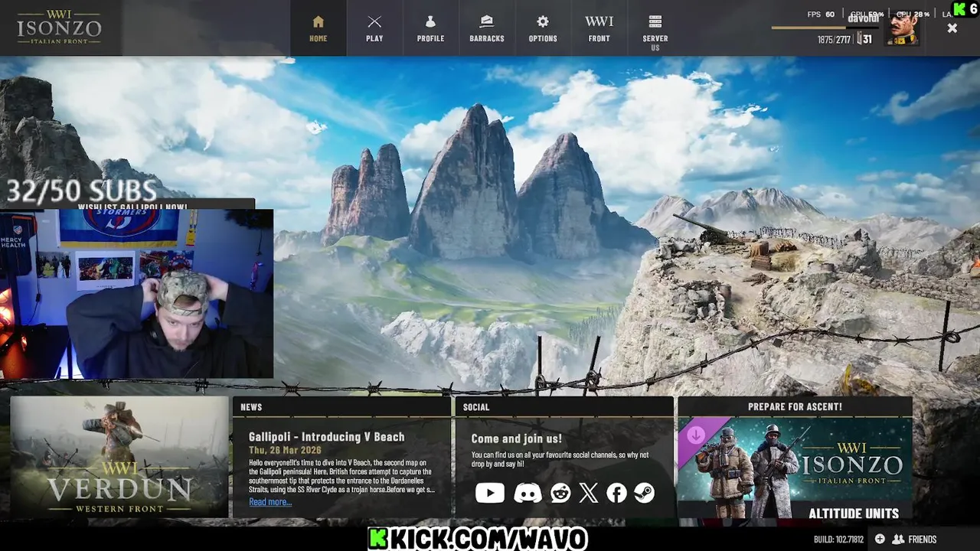Viewport: 980px width, 551px height.
Task: Open the Facebook social channel
Action: [x=616, y=493]
